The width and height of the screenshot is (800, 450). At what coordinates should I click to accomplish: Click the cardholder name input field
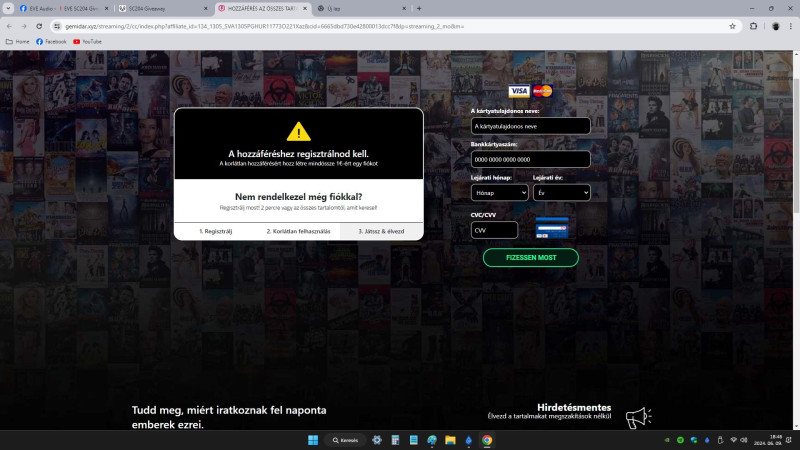tap(531, 126)
